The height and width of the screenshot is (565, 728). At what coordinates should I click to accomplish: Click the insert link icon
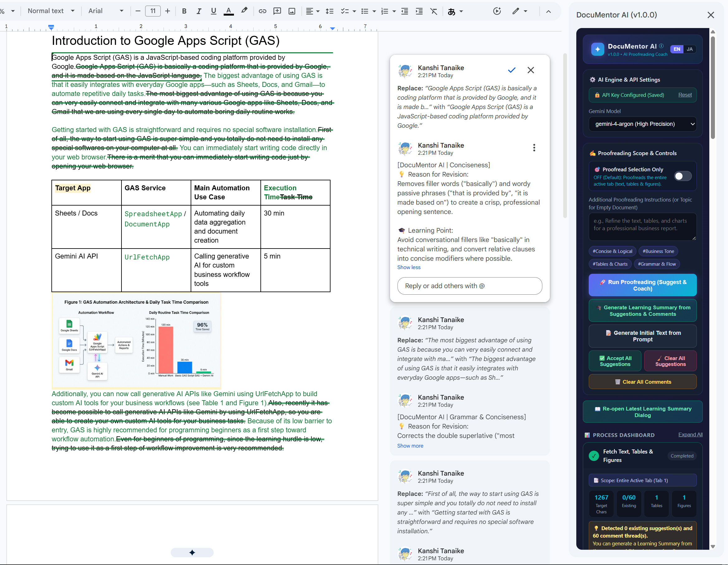tap(262, 11)
